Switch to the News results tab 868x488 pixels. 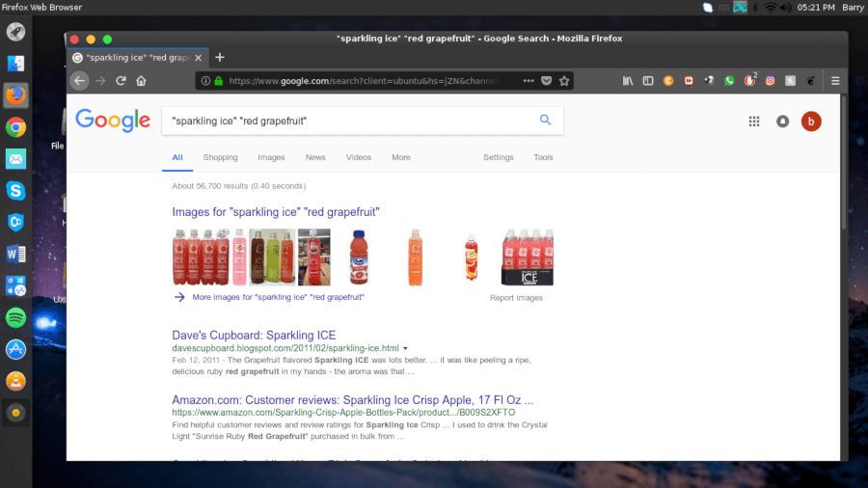tap(315, 157)
